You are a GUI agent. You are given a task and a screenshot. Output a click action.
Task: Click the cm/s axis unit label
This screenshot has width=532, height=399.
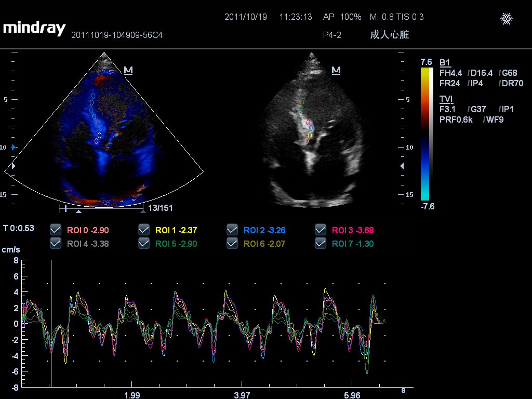pos(11,250)
